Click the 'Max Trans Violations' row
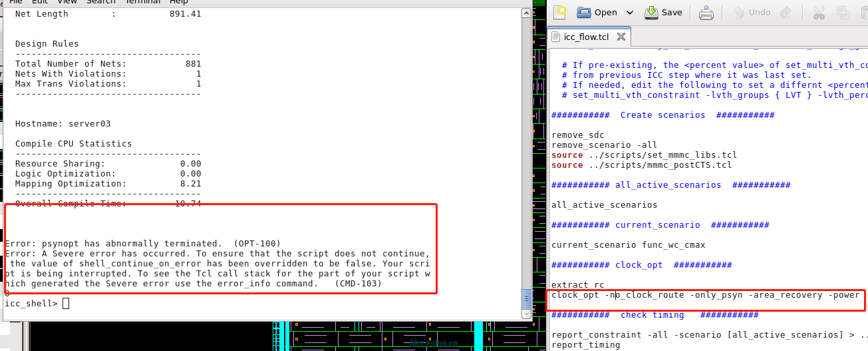Image resolution: width=868 pixels, height=351 pixels. (108, 84)
